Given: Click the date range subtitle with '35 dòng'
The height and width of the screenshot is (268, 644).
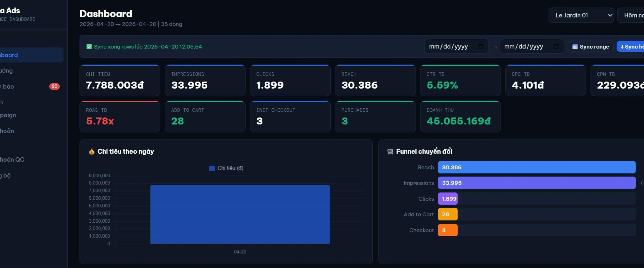Looking at the screenshot, I should click(131, 24).
